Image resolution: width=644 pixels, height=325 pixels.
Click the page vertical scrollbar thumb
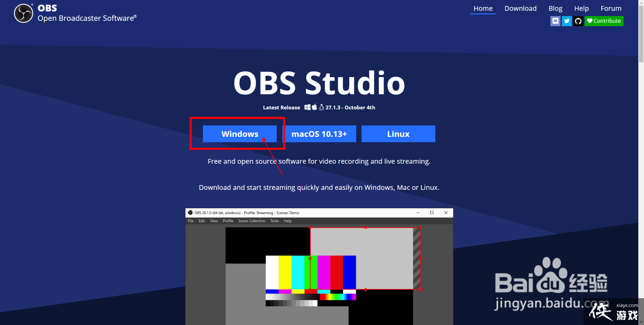[x=641, y=34]
